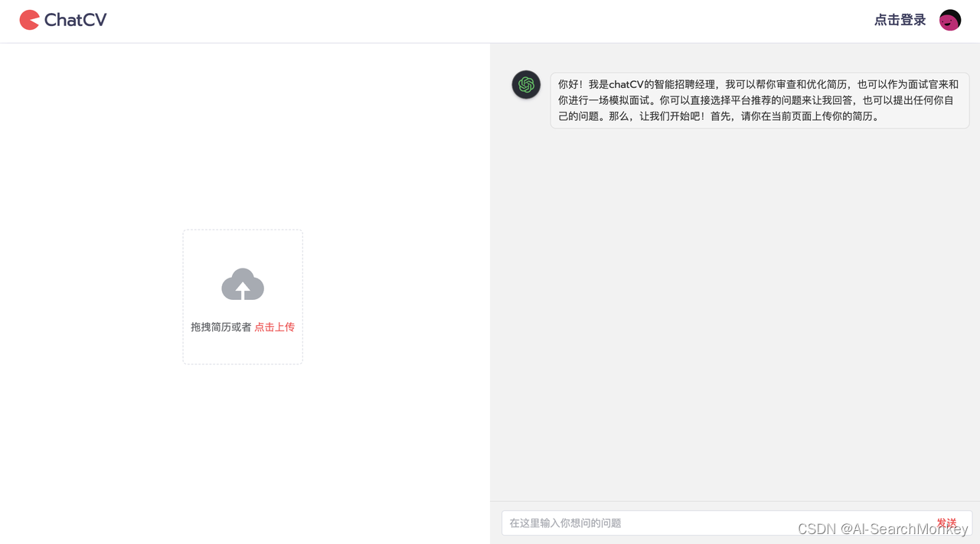The width and height of the screenshot is (980, 544).
Task: Send the message with 发送 button
Action: [946, 523]
